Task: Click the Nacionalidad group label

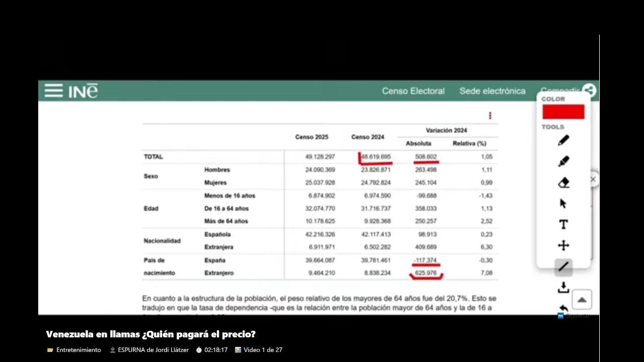Action: coord(162,241)
